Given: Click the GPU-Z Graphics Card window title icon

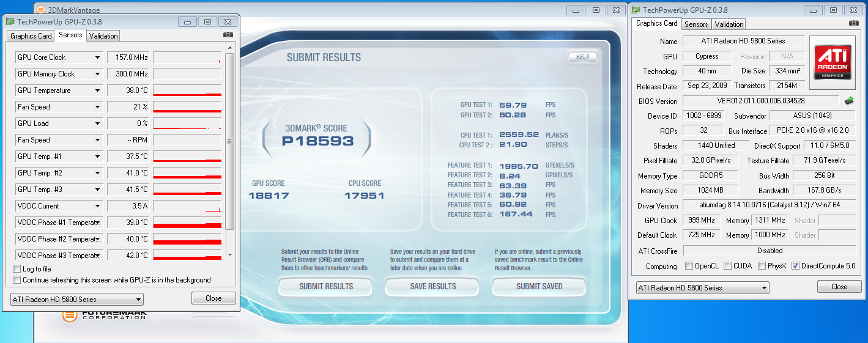Looking at the screenshot, I should pos(636,10).
